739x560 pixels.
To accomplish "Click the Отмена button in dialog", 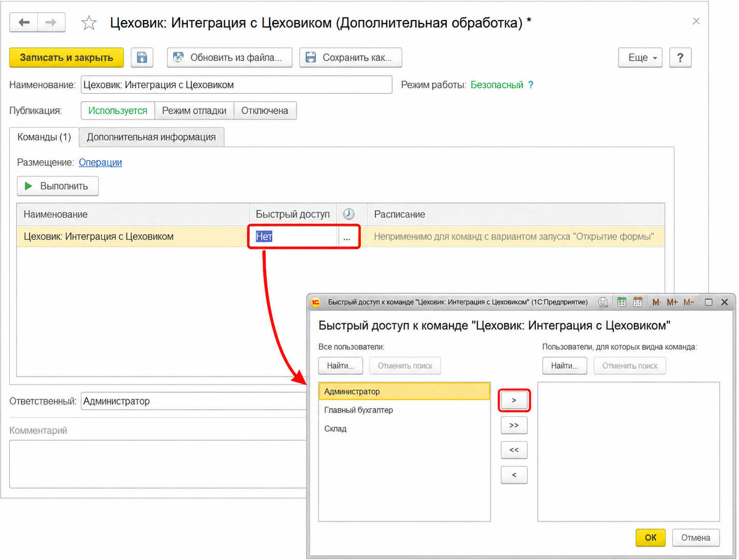I will tap(695, 537).
